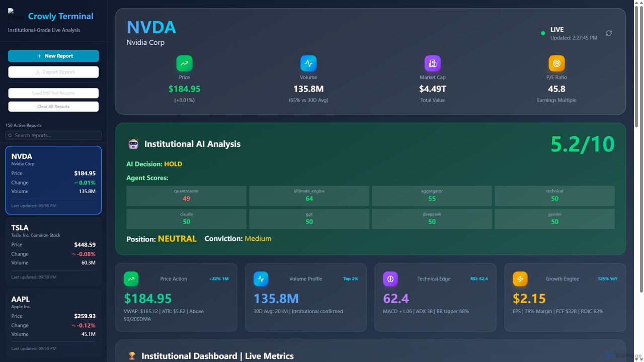The image size is (644, 362).
Task: Click the Export Report button
Action: (x=53, y=72)
